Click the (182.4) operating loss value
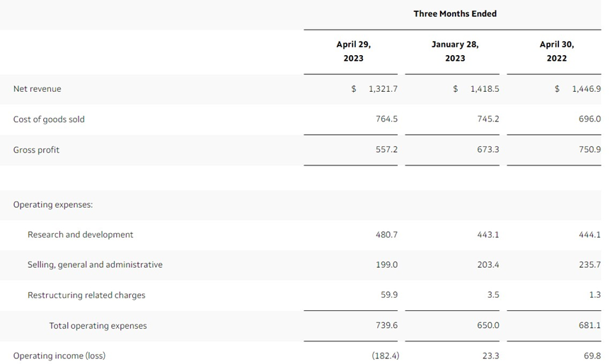This screenshot has width=612, height=364. (385, 356)
